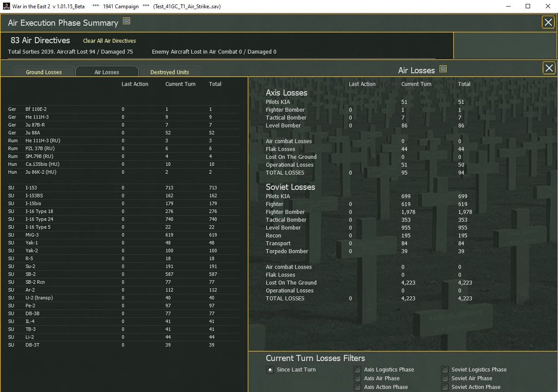558x392 pixels.
Task: Click the U-2 (transp) row
Action: point(123,298)
